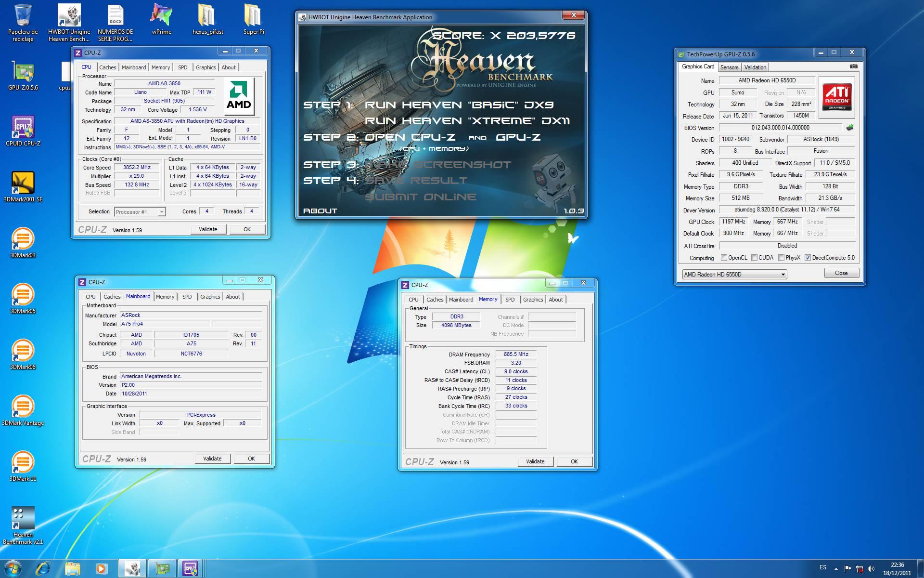Click Submit Online in Heaven window
924x578 pixels.
(x=421, y=197)
